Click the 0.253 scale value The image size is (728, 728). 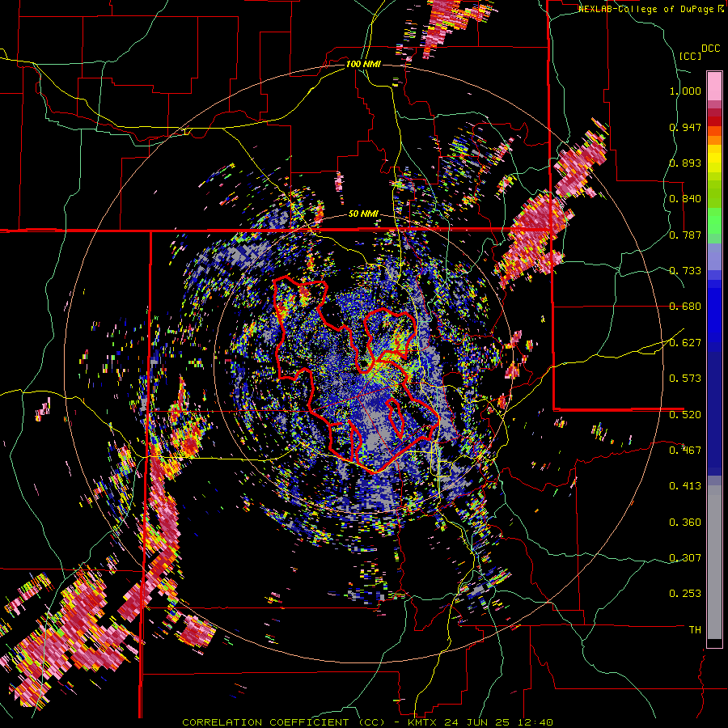click(x=685, y=594)
